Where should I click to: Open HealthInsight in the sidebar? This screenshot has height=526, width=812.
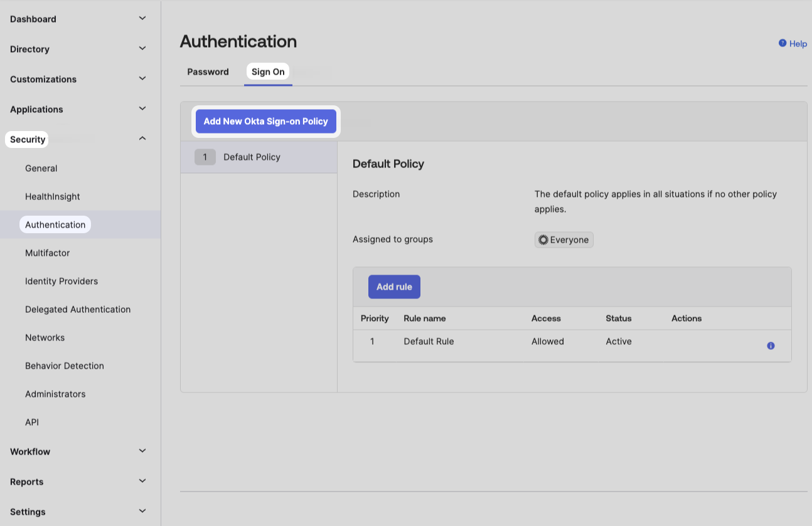pos(53,196)
